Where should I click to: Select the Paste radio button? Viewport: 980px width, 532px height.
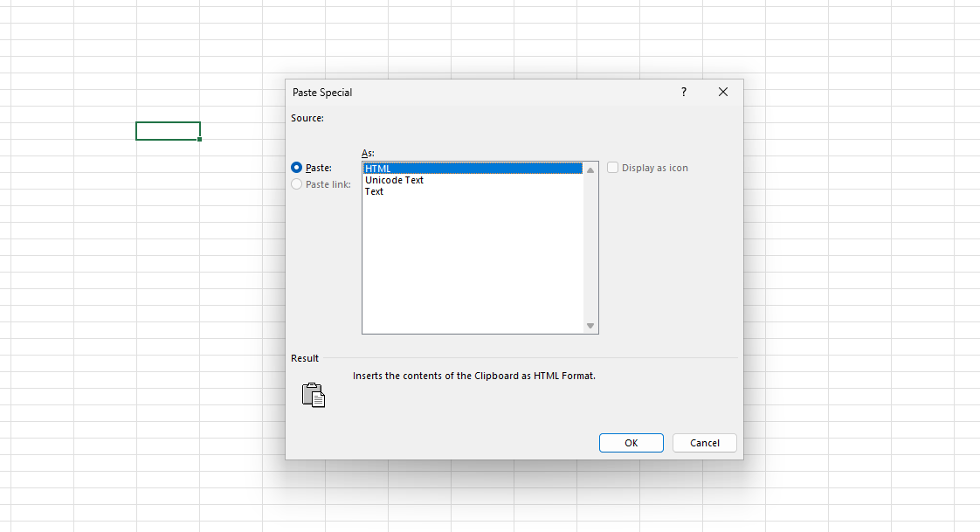pyautogui.click(x=297, y=168)
